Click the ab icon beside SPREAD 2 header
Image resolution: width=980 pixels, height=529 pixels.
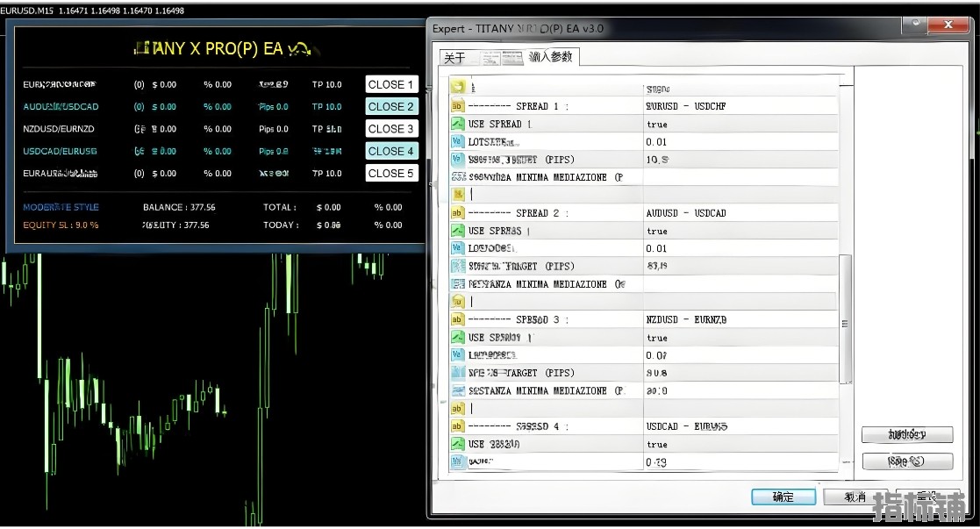(457, 213)
